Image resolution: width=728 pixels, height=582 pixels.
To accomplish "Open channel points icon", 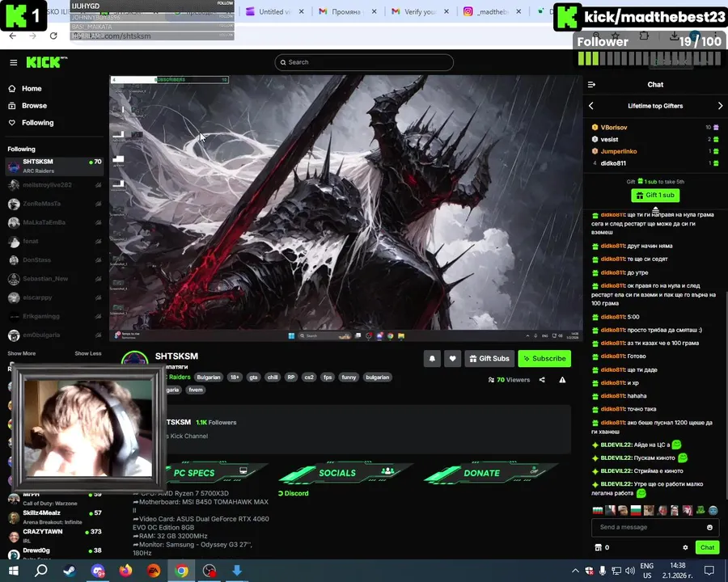I will coord(598,548).
